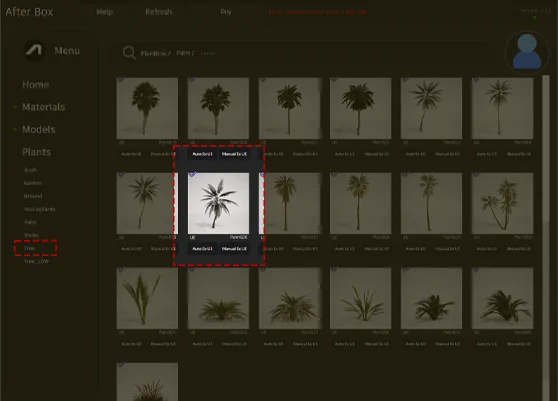Image resolution: width=558 pixels, height=401 pixels.
Task: Select the second thumbnail in row three
Action: [219, 299]
